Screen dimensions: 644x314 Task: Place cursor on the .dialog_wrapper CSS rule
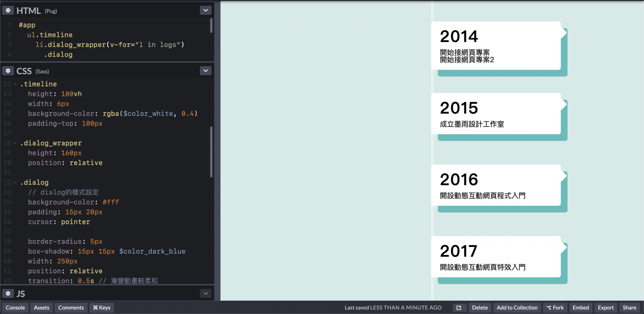point(51,143)
